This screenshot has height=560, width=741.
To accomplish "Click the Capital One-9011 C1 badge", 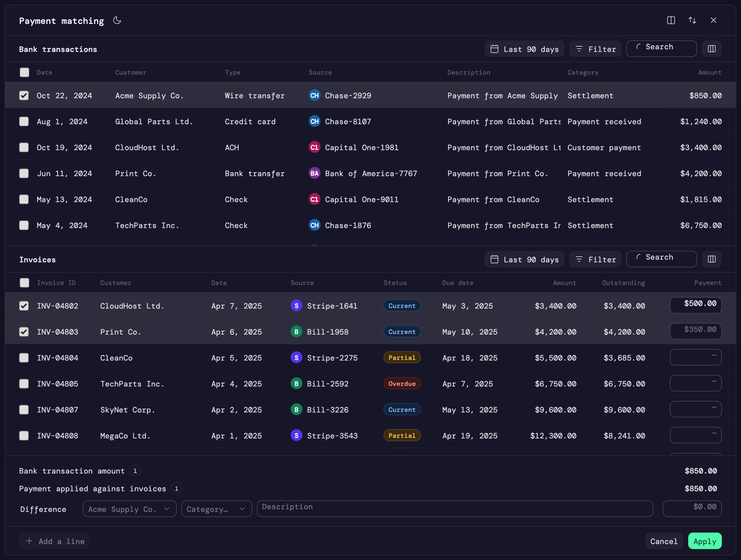I will 314,199.
